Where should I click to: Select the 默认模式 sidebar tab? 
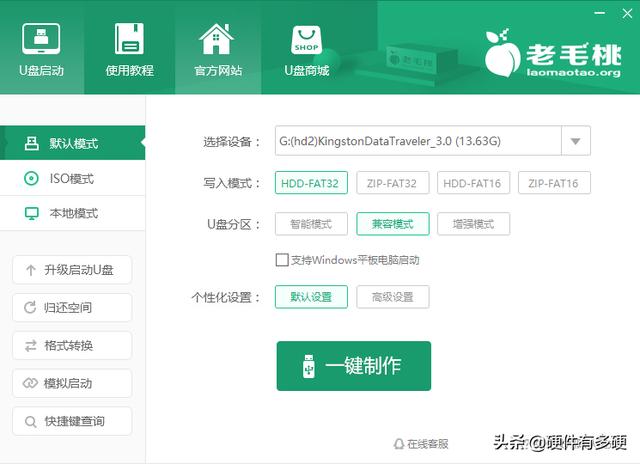coord(73,143)
